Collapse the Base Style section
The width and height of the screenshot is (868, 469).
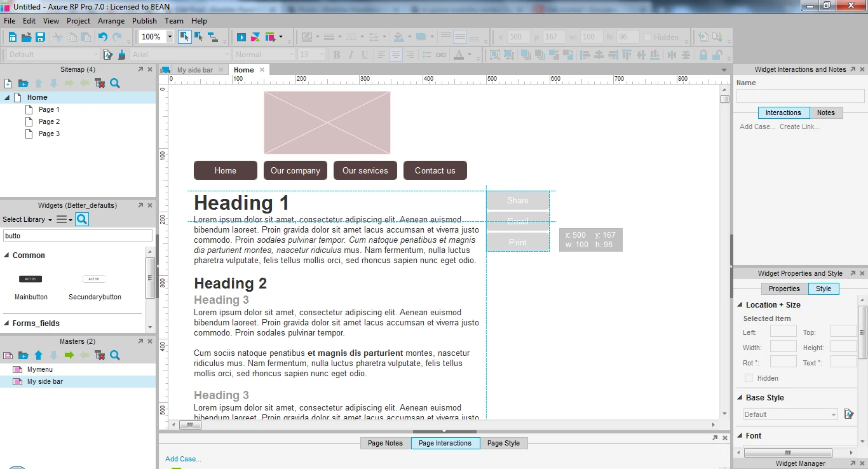point(740,398)
